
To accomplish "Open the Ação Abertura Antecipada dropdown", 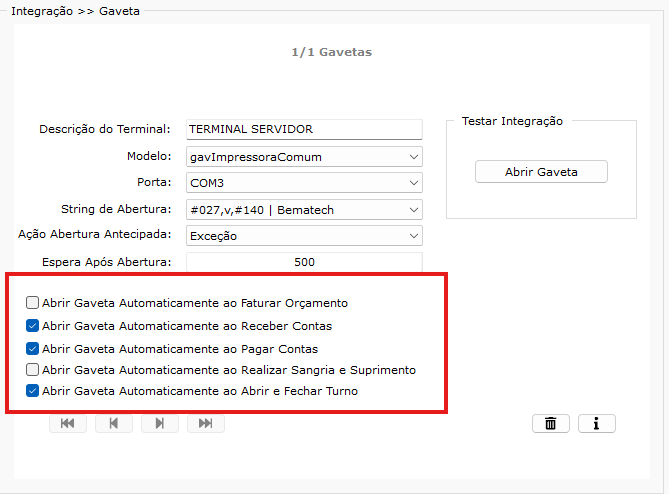I will click(304, 236).
